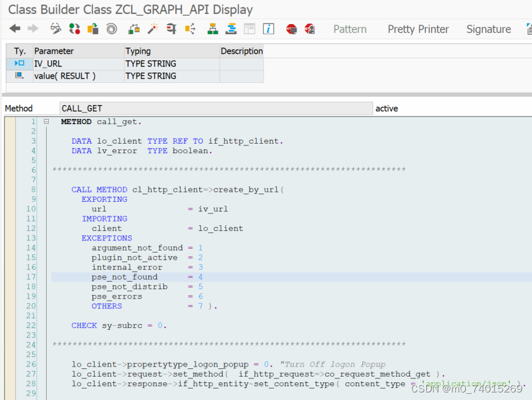Click the back navigation arrow
Viewport: 532px width, 400px height.
pyautogui.click(x=15, y=28)
